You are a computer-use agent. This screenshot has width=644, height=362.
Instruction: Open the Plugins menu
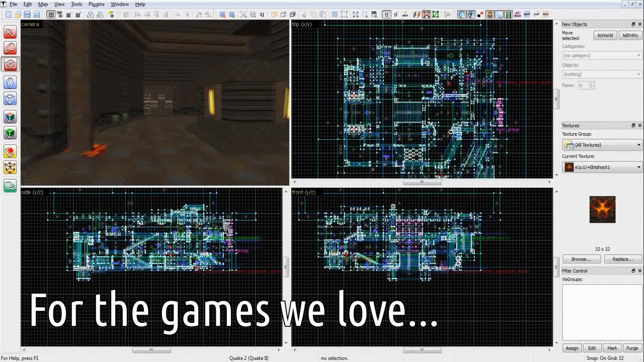coord(96,4)
